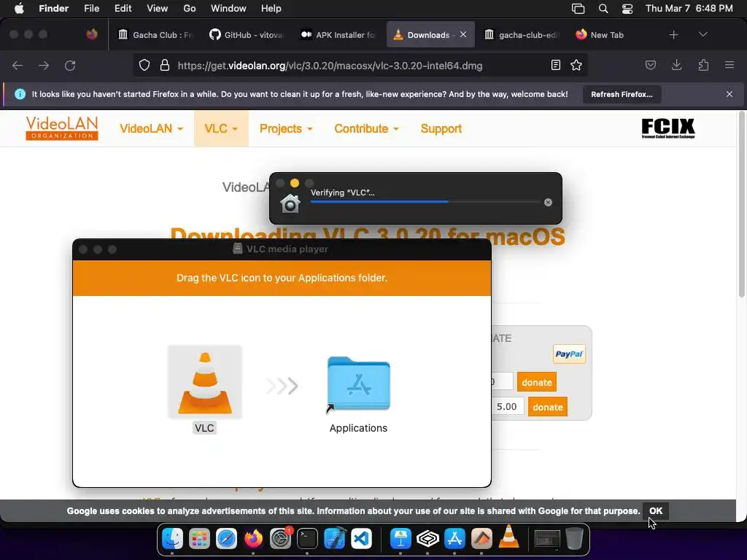747x560 pixels.
Task: Click the VLC app icon in installer window
Action: [205, 382]
